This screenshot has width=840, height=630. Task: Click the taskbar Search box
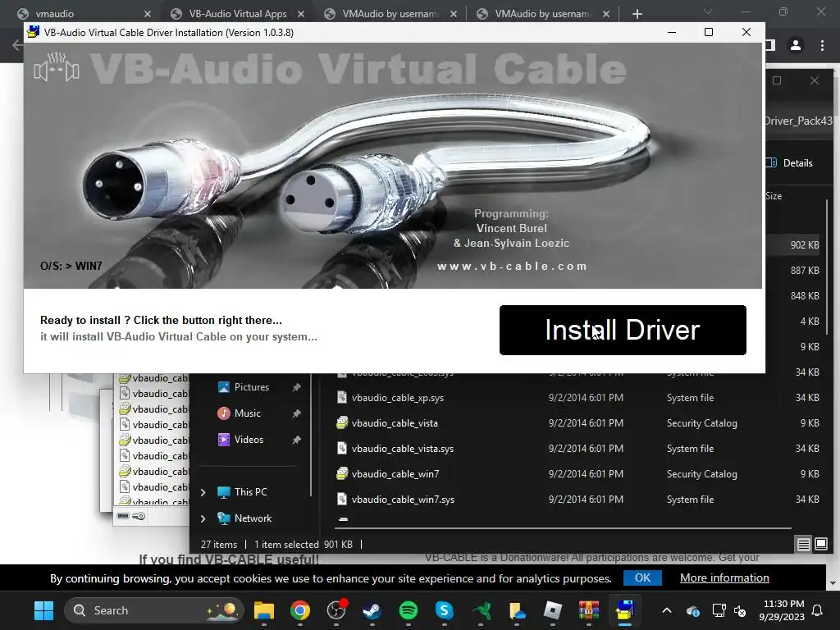pos(153,610)
